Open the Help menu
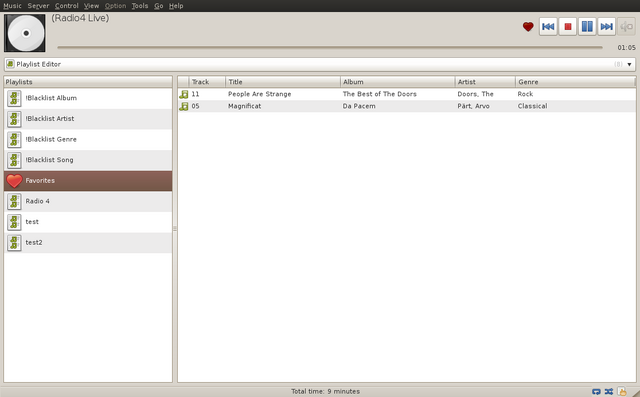Image resolution: width=640 pixels, height=397 pixels. click(x=176, y=6)
